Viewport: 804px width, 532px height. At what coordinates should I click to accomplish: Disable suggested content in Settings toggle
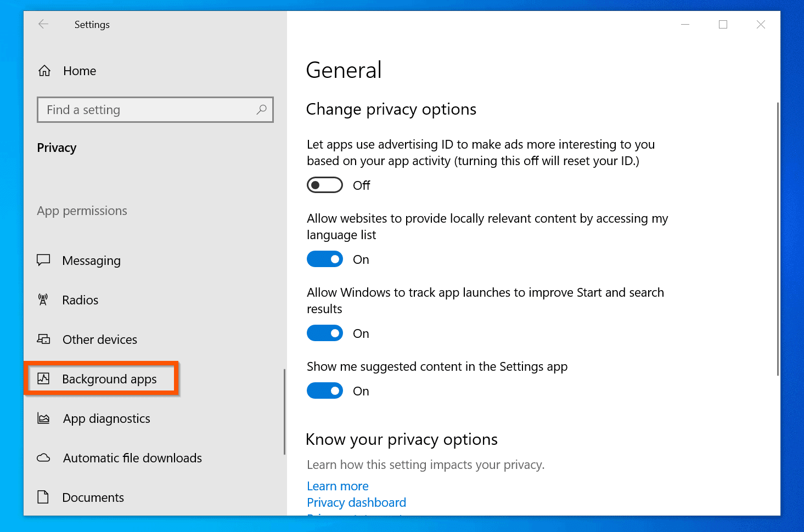pos(325,390)
